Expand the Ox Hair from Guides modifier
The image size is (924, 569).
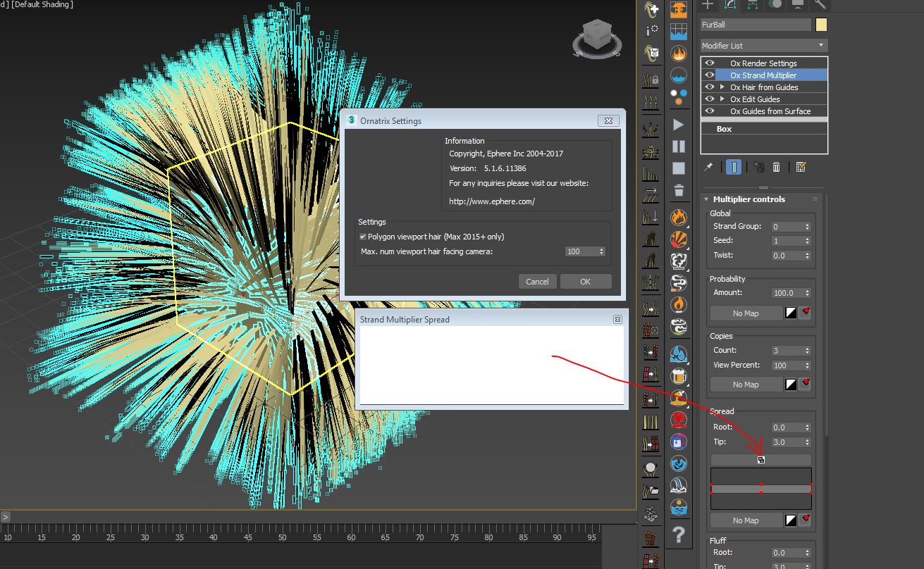722,87
